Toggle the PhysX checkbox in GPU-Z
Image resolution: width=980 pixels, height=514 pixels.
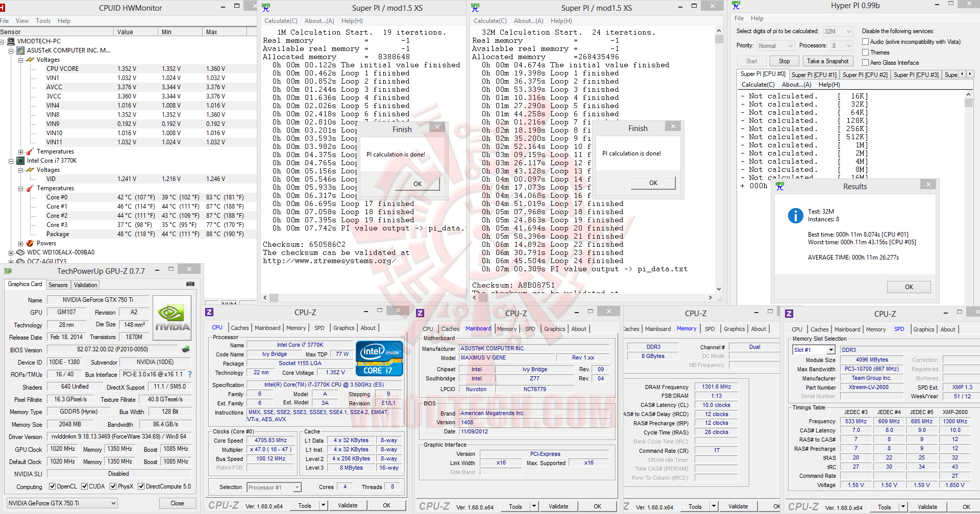[x=113, y=486]
